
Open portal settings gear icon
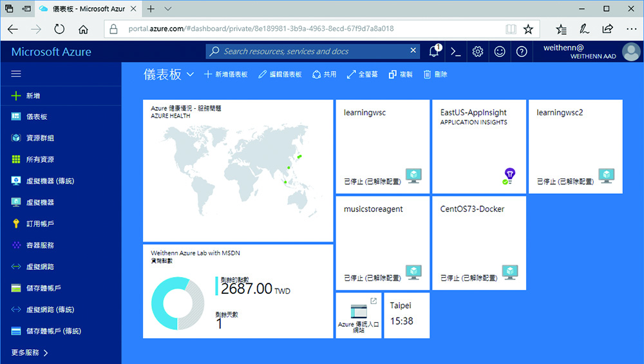click(x=477, y=52)
